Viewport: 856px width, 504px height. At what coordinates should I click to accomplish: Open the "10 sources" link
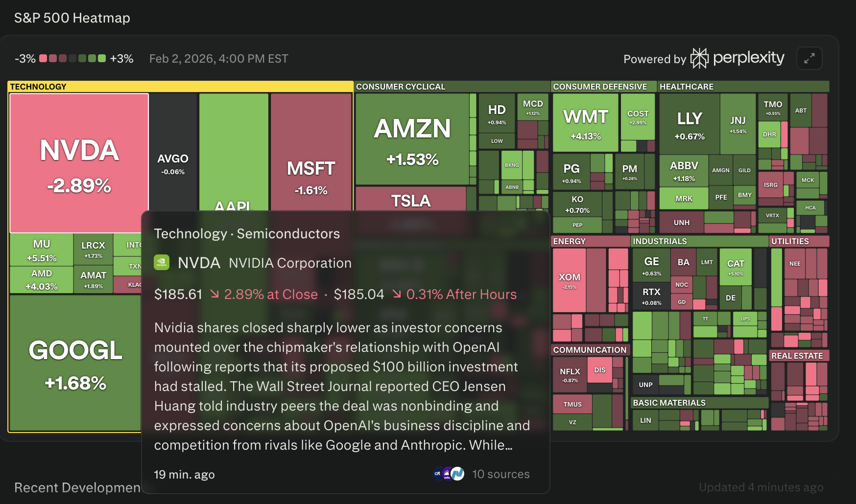click(x=500, y=474)
